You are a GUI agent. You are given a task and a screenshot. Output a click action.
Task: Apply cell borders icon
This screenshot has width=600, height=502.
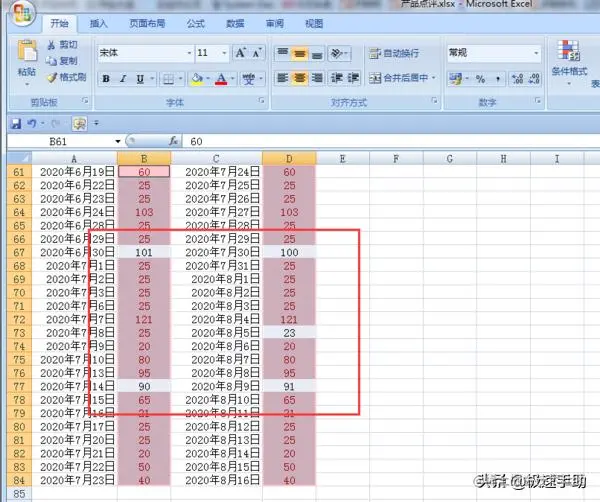168,79
